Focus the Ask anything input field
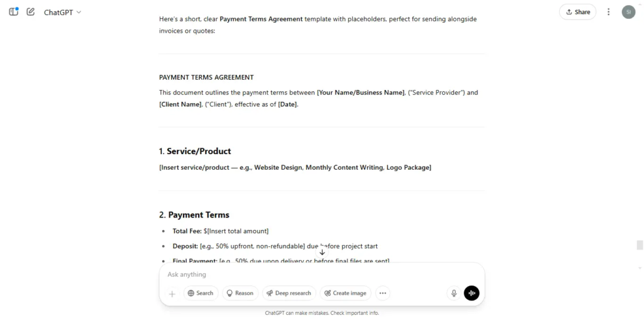This screenshot has width=644, height=320. (321, 274)
